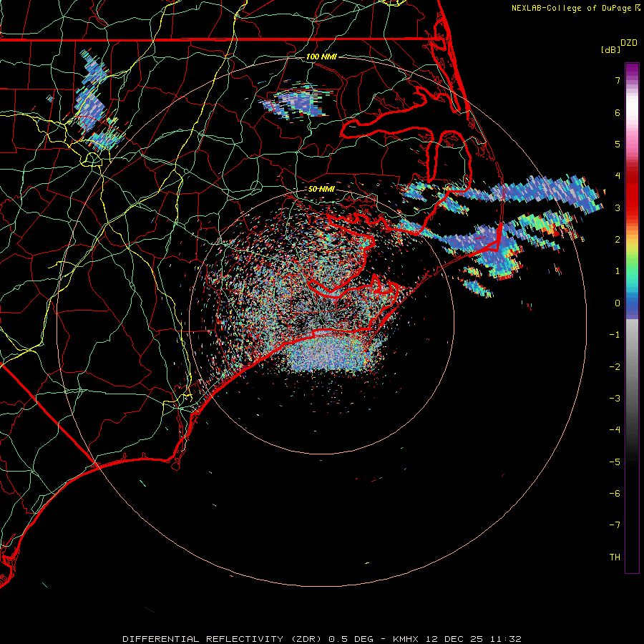
Task: Click the KMHX station identifier in the footer
Action: tap(406, 639)
